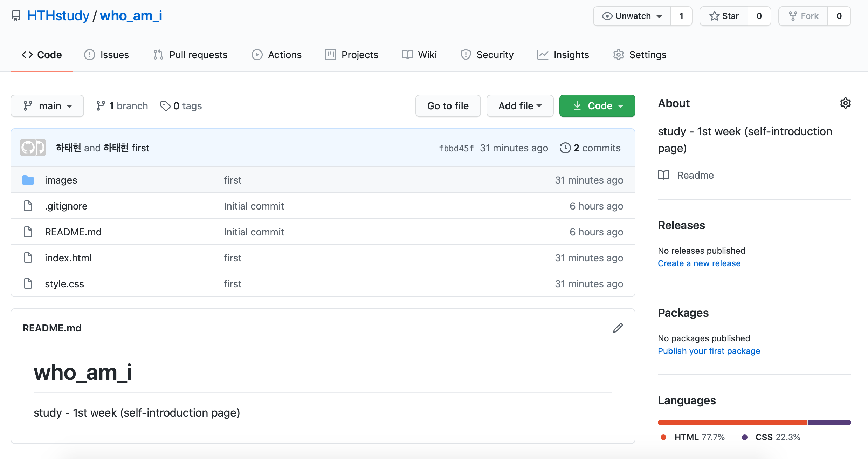
Task: Open 'first' commit message for images
Action: (x=233, y=180)
